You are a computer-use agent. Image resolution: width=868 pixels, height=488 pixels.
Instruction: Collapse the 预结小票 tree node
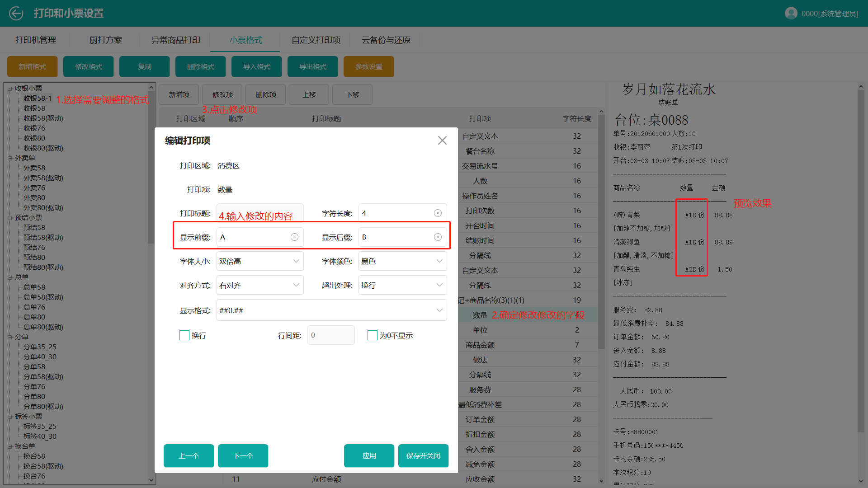point(9,218)
